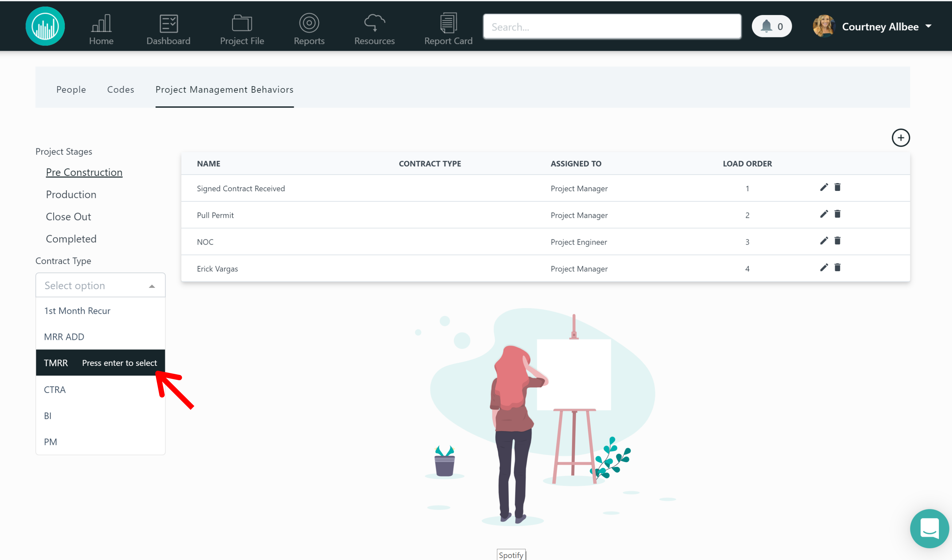This screenshot has width=952, height=560.
Task: Open the chat support widget
Action: tap(929, 528)
